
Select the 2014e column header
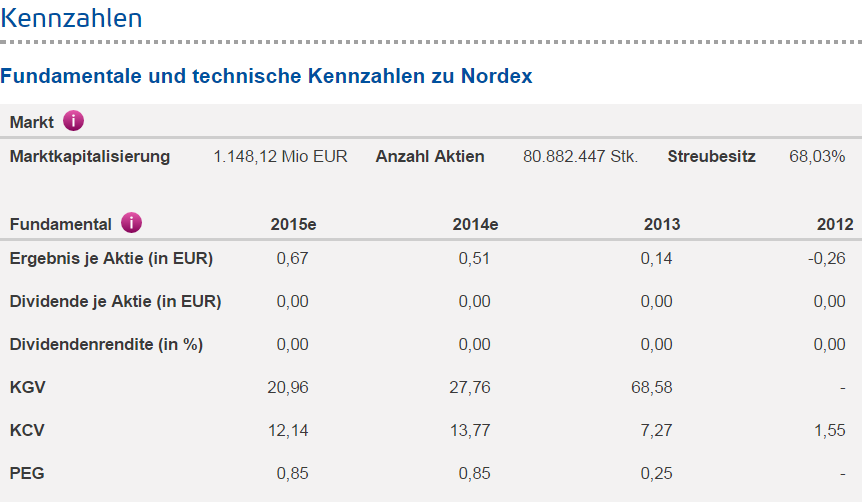click(x=475, y=224)
